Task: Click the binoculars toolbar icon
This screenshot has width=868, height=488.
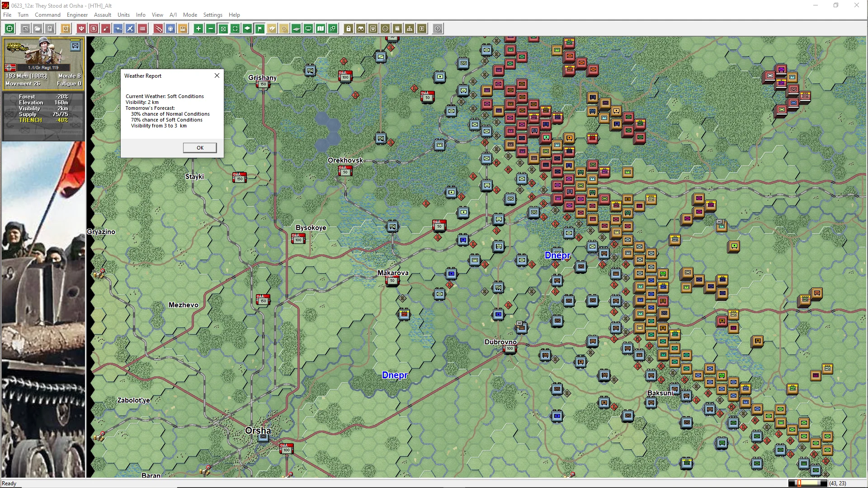Action: point(361,29)
